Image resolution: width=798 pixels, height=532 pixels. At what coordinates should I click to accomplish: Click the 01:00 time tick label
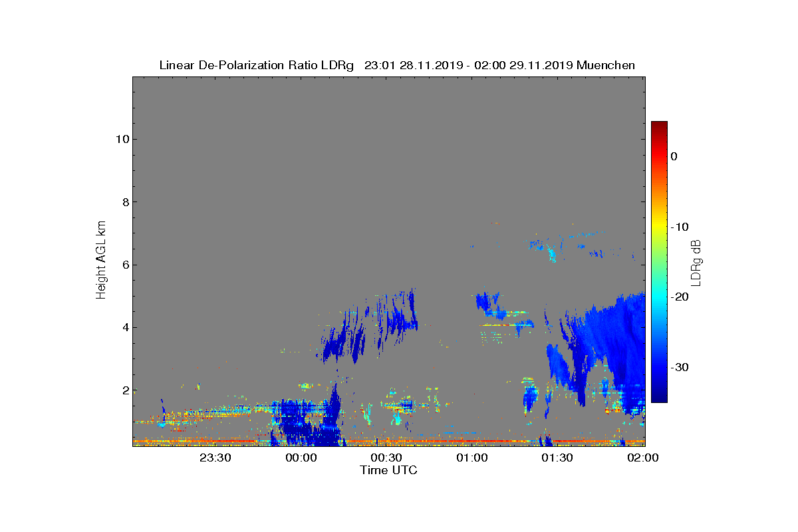click(x=471, y=458)
